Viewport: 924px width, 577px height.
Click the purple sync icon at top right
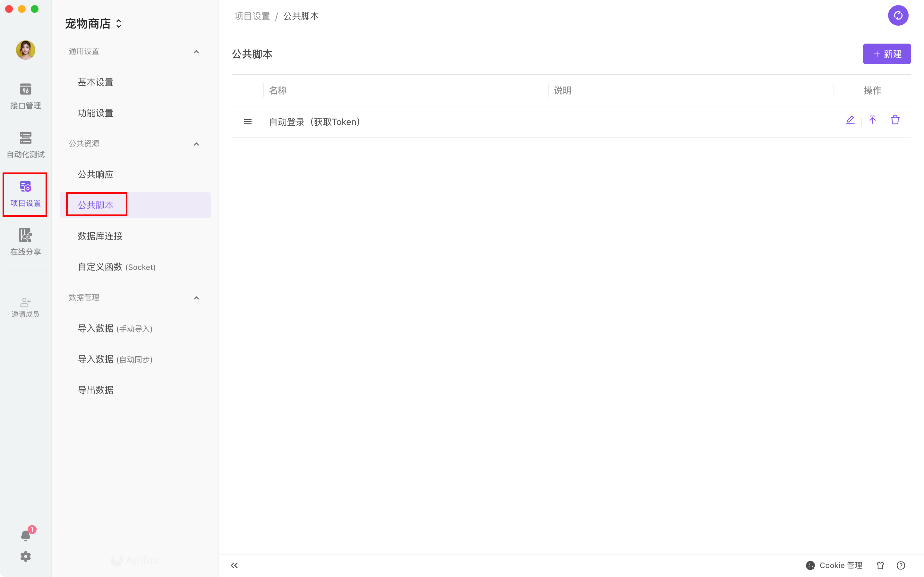click(898, 16)
